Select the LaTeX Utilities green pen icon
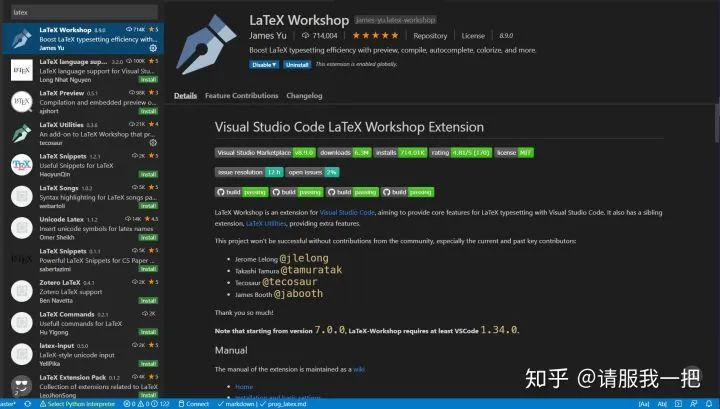Viewport: 720px width, 409px height. pyautogui.click(x=22, y=134)
